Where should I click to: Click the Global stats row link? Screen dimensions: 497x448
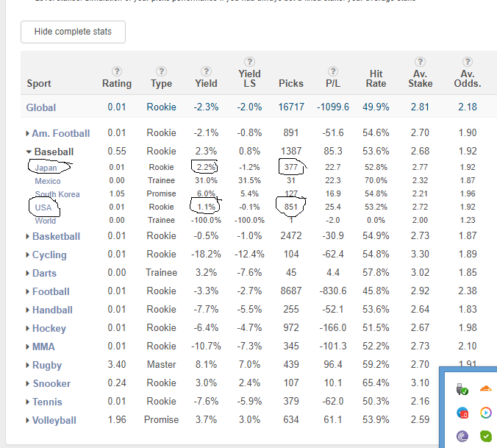[x=41, y=107]
